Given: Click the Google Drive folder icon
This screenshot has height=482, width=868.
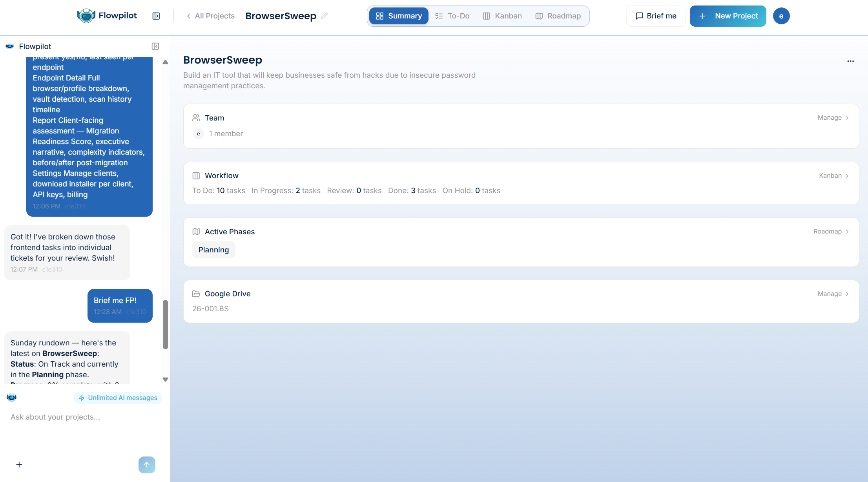Looking at the screenshot, I should pyautogui.click(x=196, y=294).
